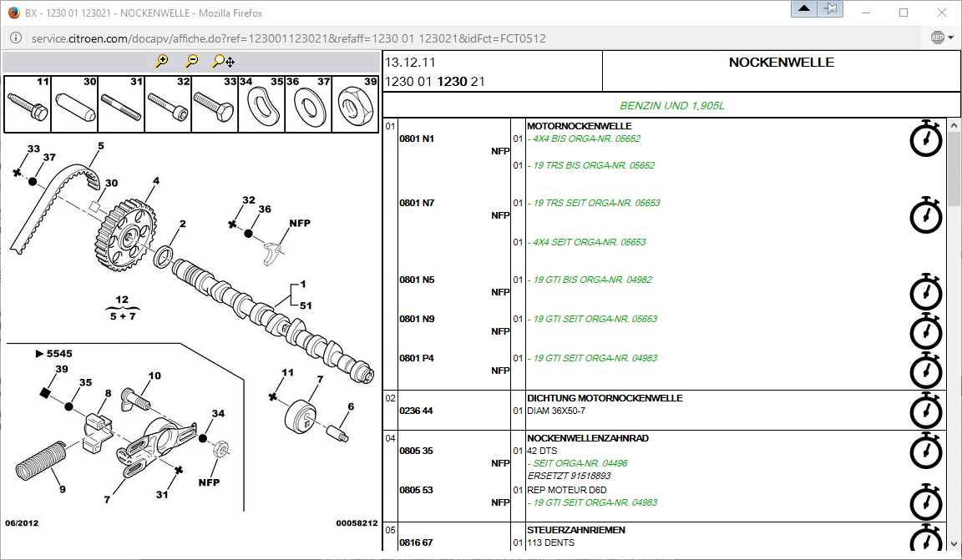Image resolution: width=962 pixels, height=560 pixels.
Task: Click callout number 10 on tensioner bolt
Action: tap(154, 376)
